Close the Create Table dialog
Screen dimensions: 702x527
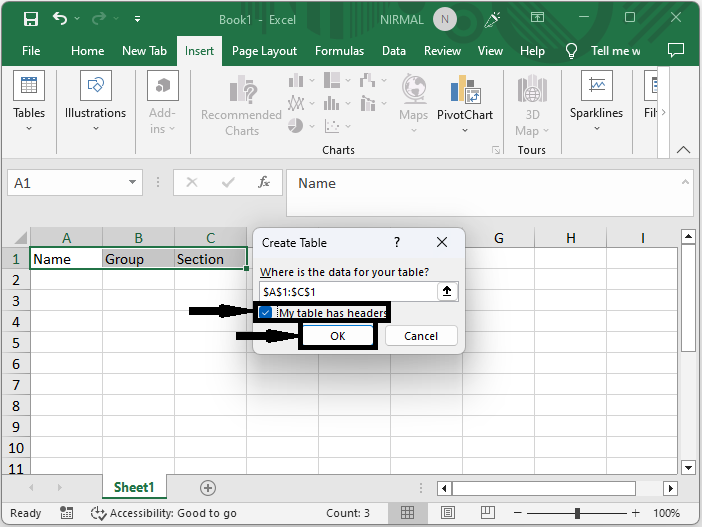tap(442, 242)
